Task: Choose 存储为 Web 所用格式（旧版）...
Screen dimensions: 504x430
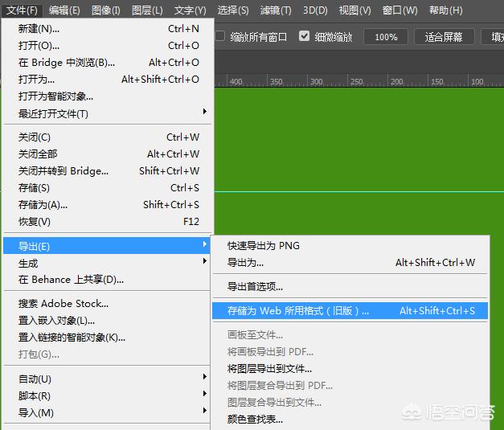Action: (350, 311)
